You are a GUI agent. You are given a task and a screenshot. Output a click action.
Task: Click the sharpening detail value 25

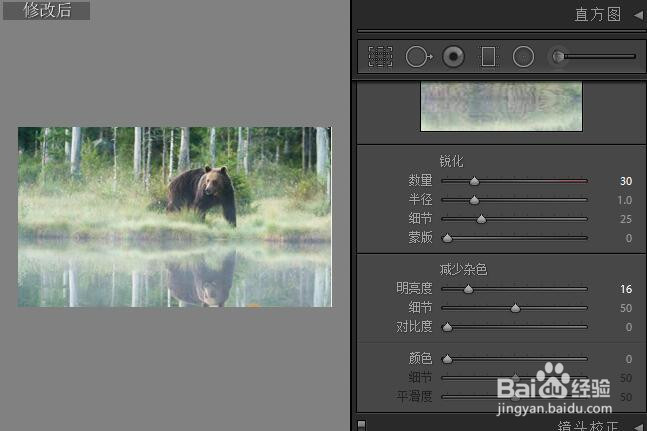point(626,219)
